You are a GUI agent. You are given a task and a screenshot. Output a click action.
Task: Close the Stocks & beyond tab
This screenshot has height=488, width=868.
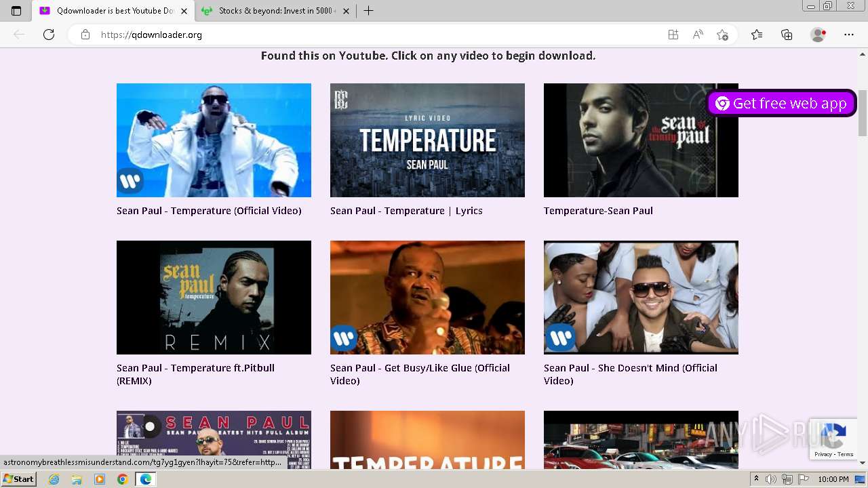(x=346, y=11)
